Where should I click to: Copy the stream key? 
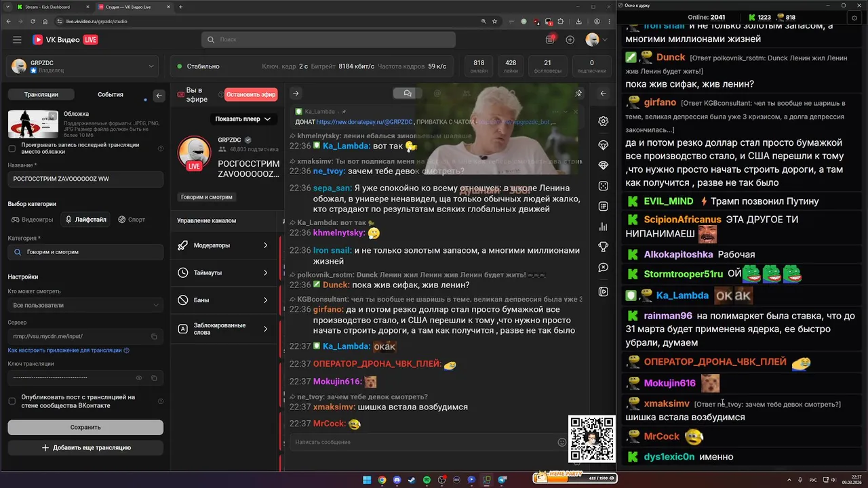click(154, 378)
